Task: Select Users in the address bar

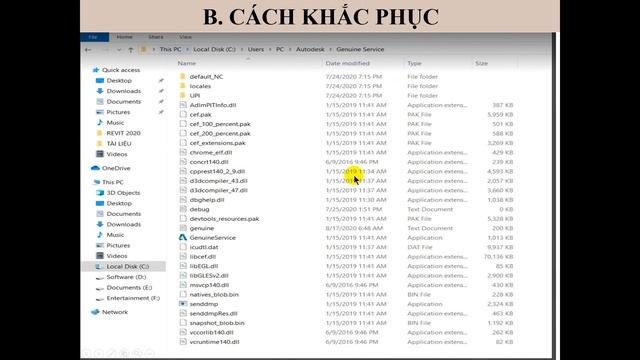Action: point(256,49)
